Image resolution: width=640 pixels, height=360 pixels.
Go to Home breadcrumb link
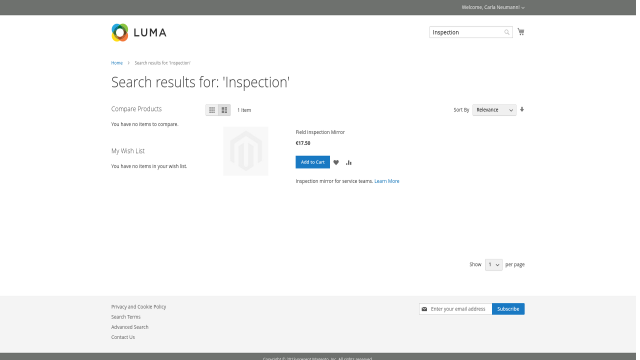point(117,63)
